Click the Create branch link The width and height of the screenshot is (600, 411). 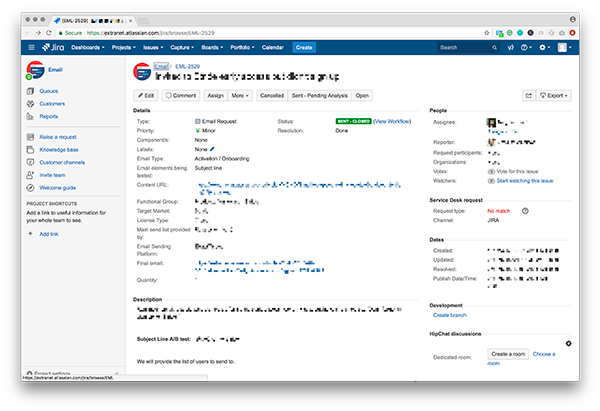point(450,315)
